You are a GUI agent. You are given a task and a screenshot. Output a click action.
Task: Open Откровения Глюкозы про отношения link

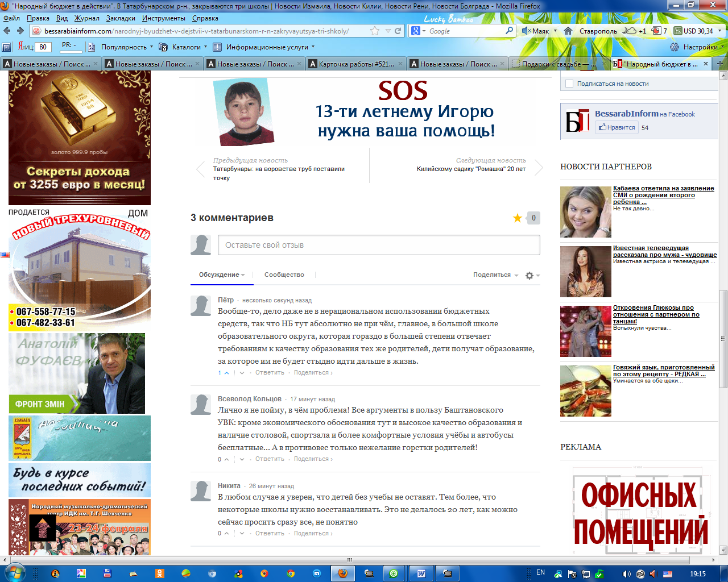point(656,314)
